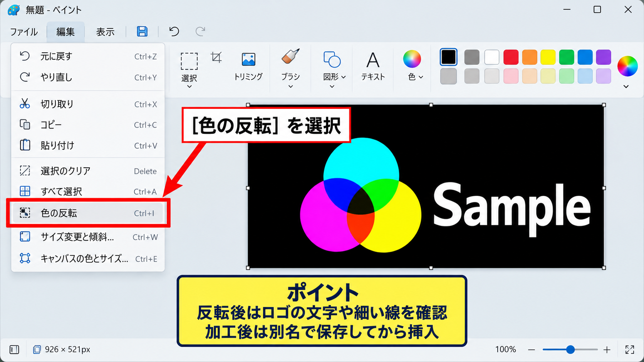Choose サイズ変更と傾斜 from edit menu
The image size is (644, 362).
(88, 237)
